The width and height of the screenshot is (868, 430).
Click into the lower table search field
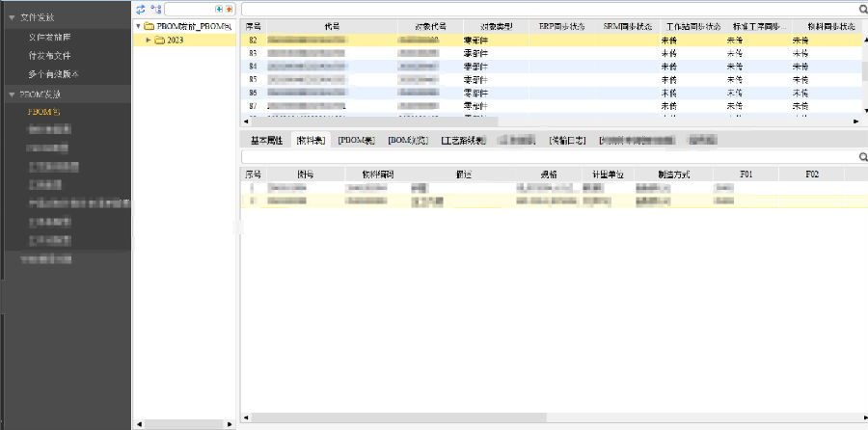[x=550, y=157]
